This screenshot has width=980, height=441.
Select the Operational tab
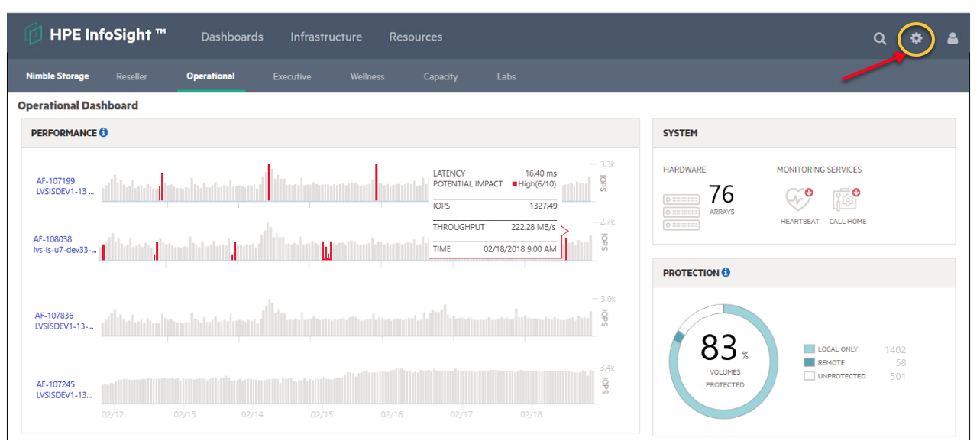211,76
